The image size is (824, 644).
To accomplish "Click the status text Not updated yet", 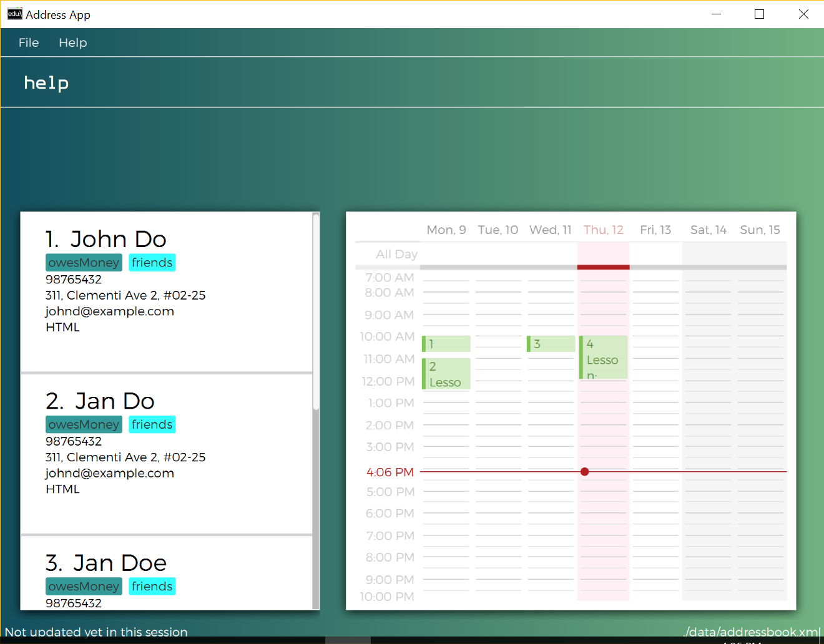I will tap(96, 632).
